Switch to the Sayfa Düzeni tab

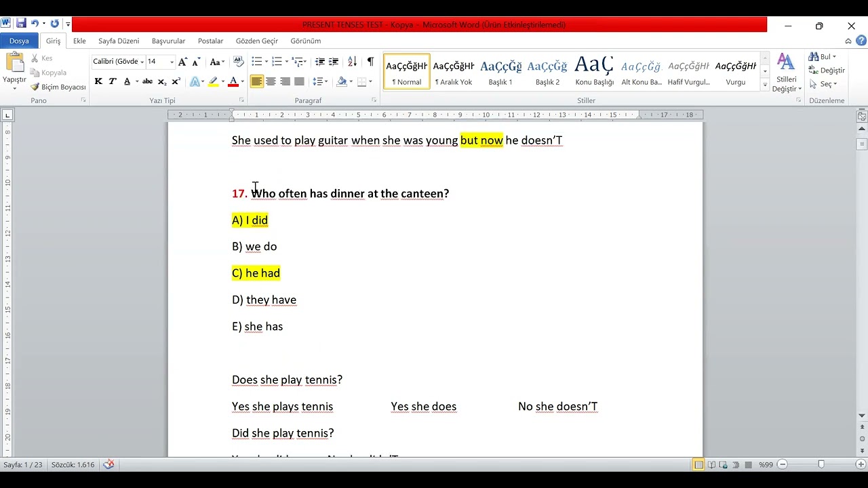[119, 41]
